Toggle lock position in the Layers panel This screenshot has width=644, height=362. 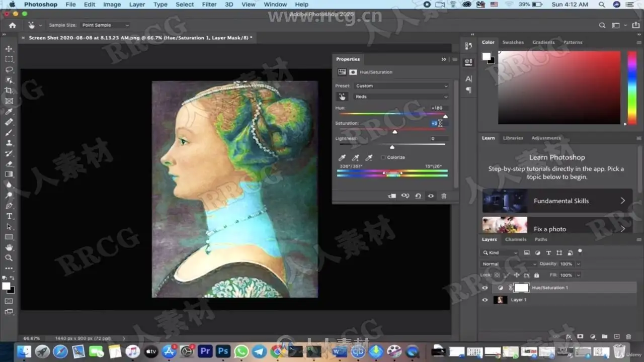click(x=517, y=276)
